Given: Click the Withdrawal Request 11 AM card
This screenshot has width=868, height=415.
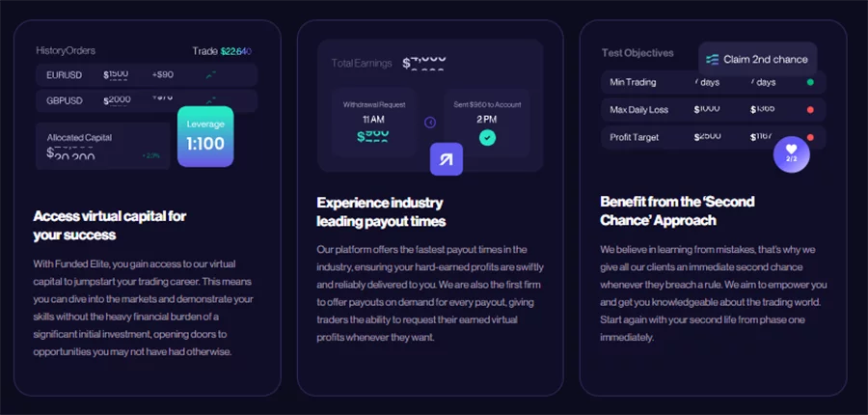Looking at the screenshot, I should point(373,122).
